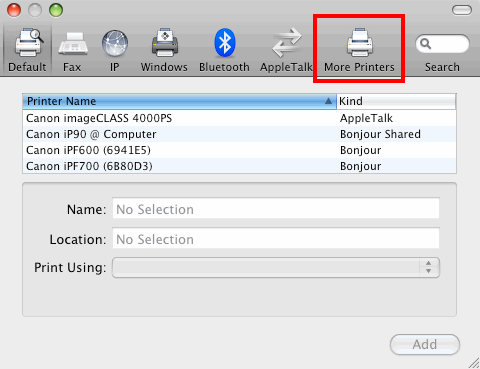Open the Fax toolbar icon
The image size is (480, 369).
coord(73,43)
